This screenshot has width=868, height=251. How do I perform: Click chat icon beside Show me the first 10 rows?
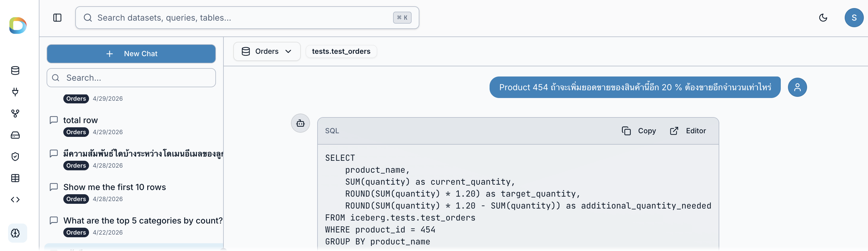[54, 187]
